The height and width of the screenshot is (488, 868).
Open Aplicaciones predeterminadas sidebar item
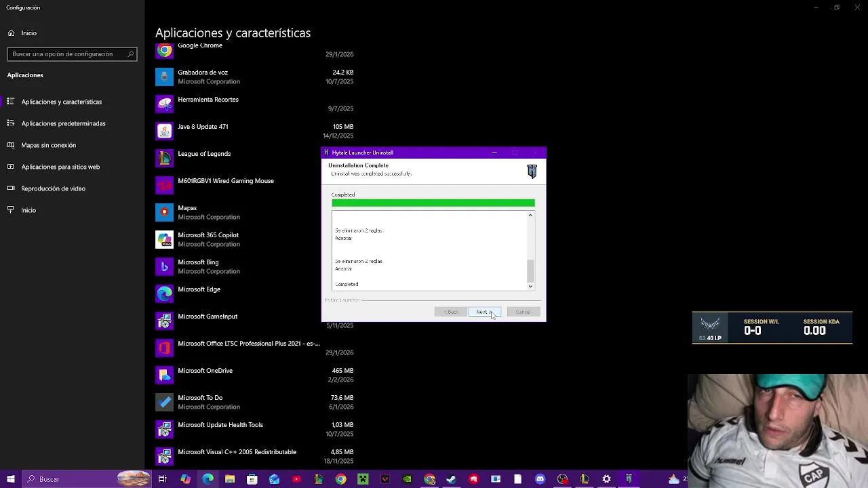63,123
